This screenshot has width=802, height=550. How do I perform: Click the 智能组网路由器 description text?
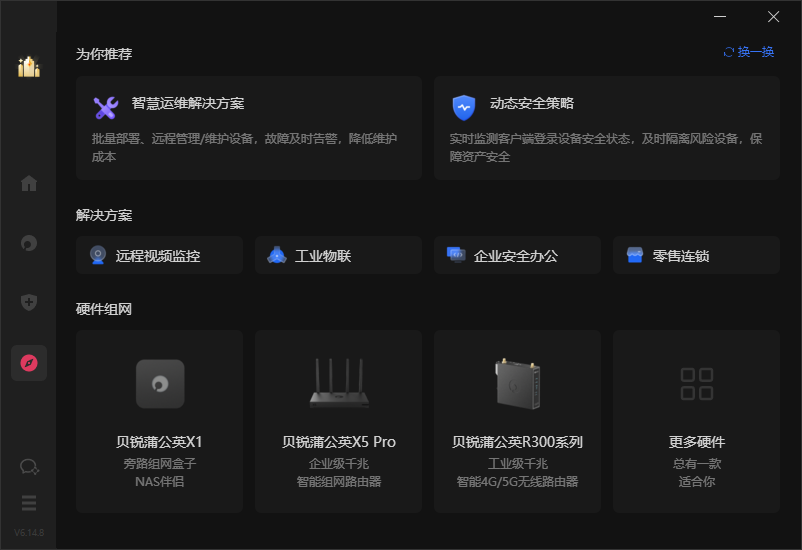click(x=339, y=481)
